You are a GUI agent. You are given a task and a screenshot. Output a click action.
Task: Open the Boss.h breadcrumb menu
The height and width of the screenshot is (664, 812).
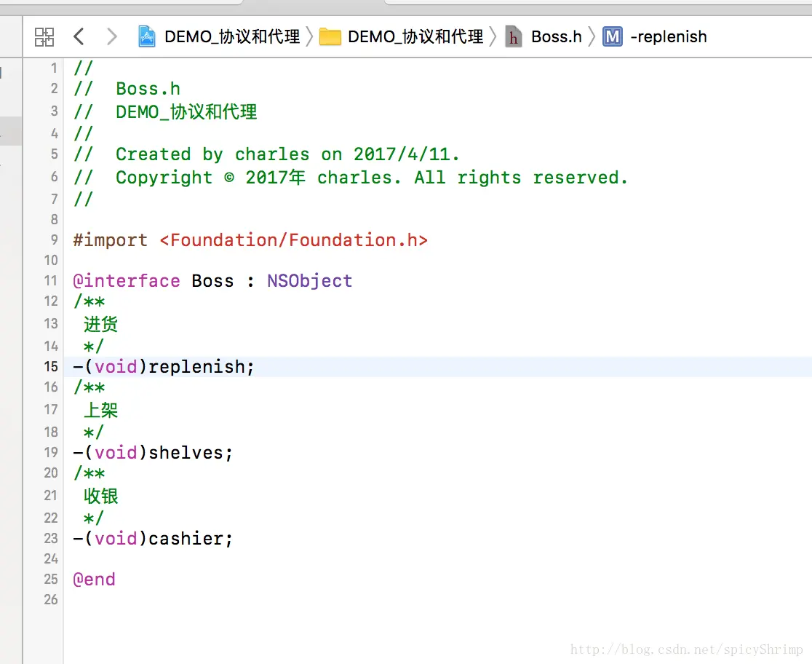(556, 37)
